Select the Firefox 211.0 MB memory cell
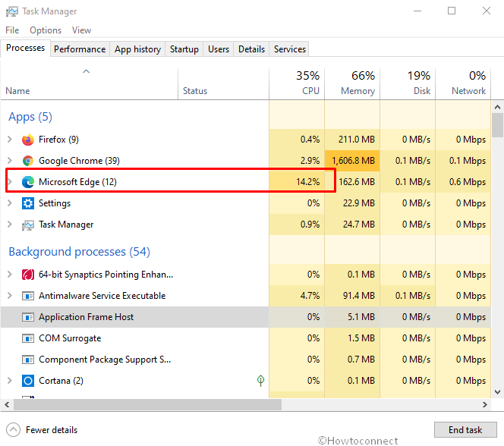 point(352,140)
